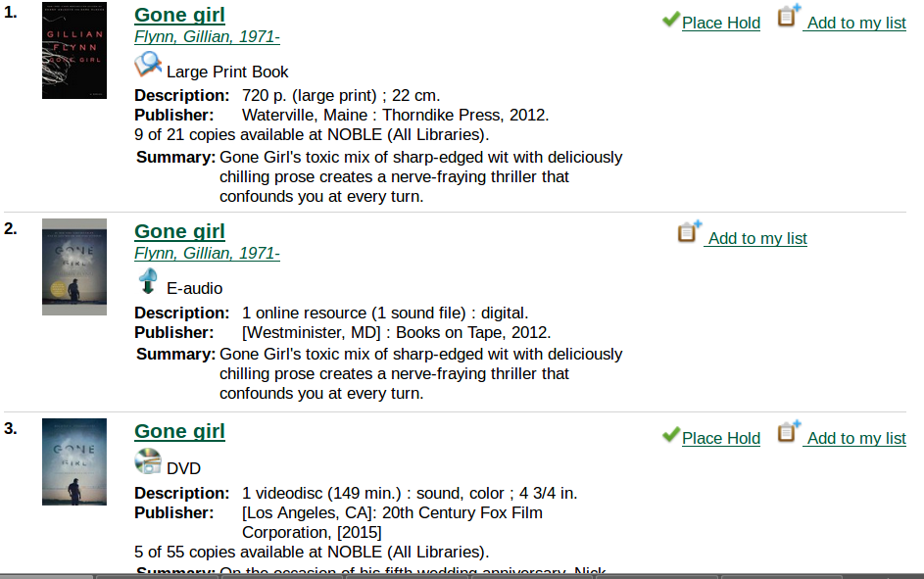
Task: Open Gone girl DVD title link
Action: [x=179, y=431]
